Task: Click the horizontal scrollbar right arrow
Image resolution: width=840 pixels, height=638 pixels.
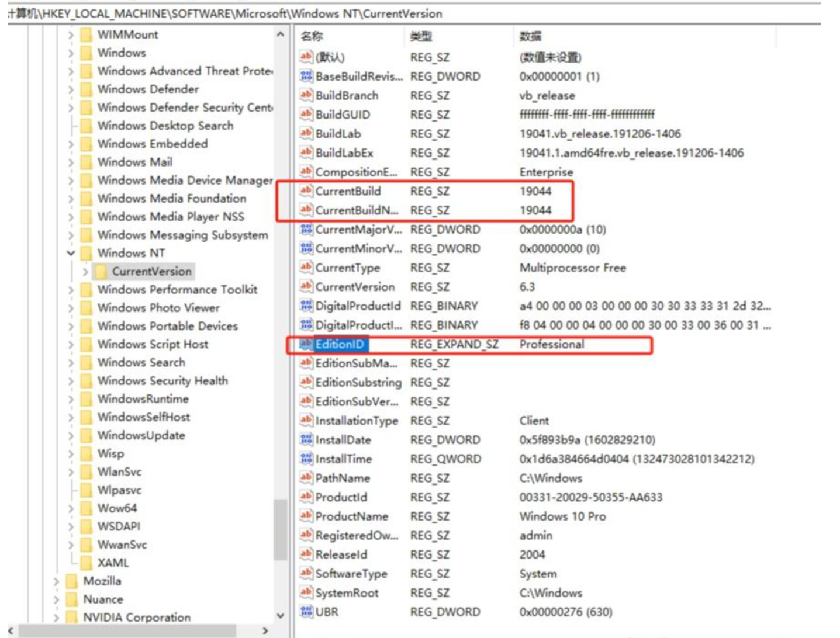Action: 265,630
